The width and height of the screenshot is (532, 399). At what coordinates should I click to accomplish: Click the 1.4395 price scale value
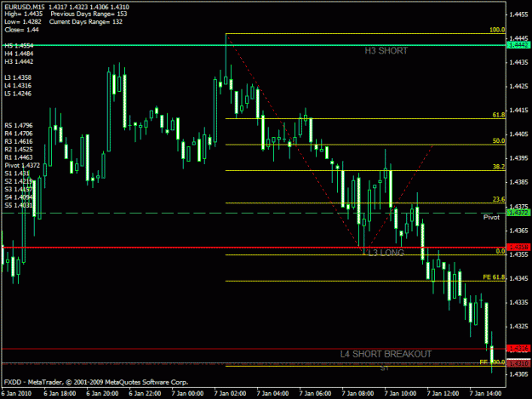[x=518, y=158]
